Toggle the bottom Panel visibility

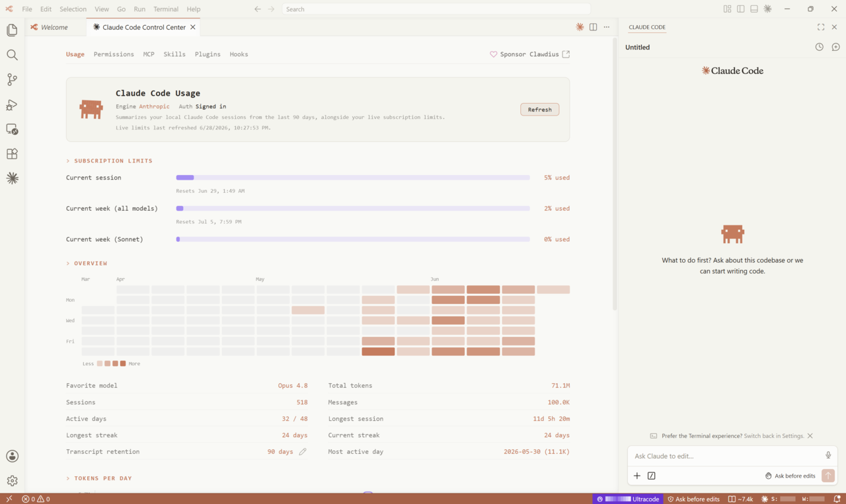754,9
